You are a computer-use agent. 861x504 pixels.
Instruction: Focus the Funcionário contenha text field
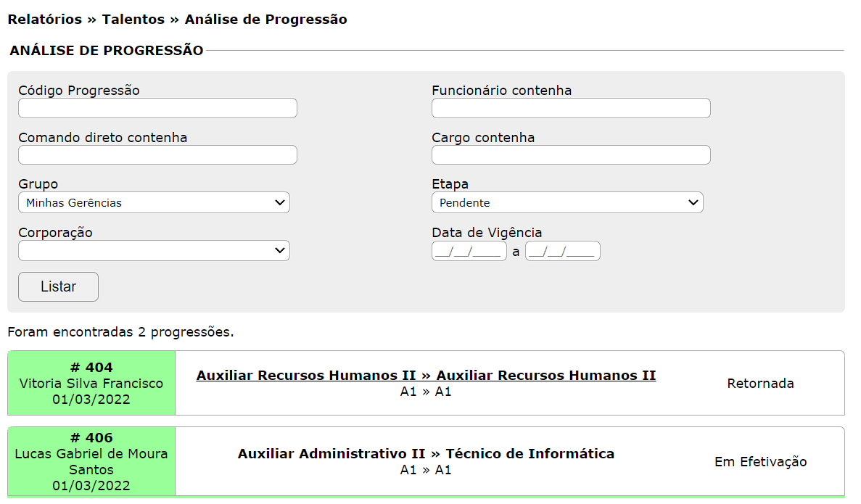point(571,108)
